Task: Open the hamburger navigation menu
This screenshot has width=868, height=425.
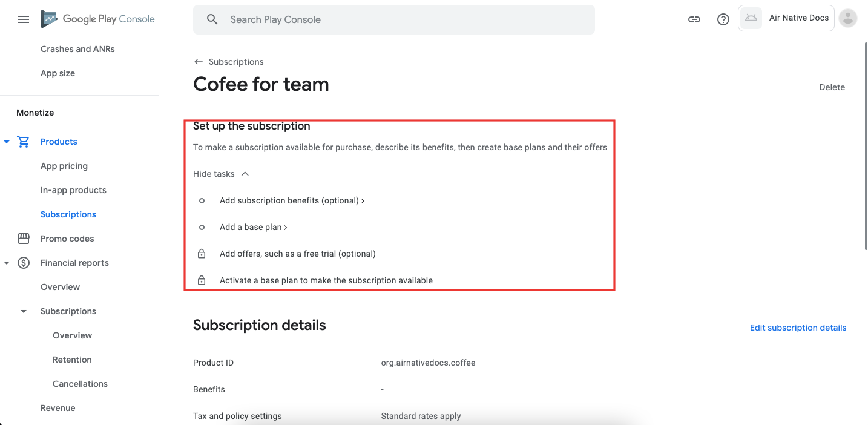Action: [24, 19]
